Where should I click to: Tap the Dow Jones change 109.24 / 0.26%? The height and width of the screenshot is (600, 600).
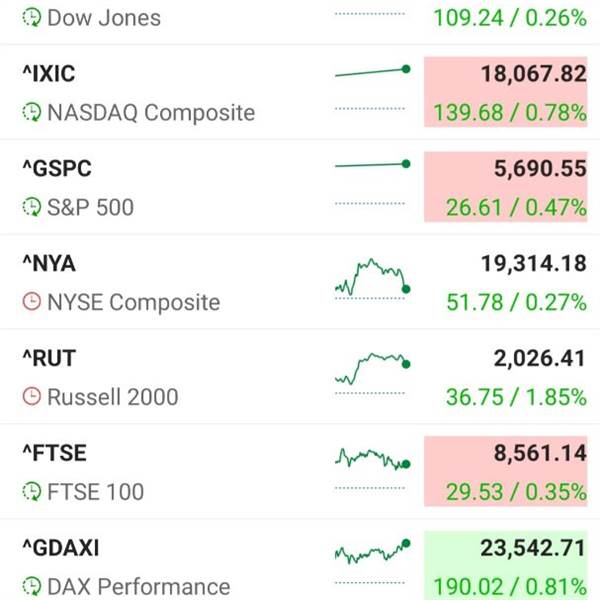click(x=510, y=18)
